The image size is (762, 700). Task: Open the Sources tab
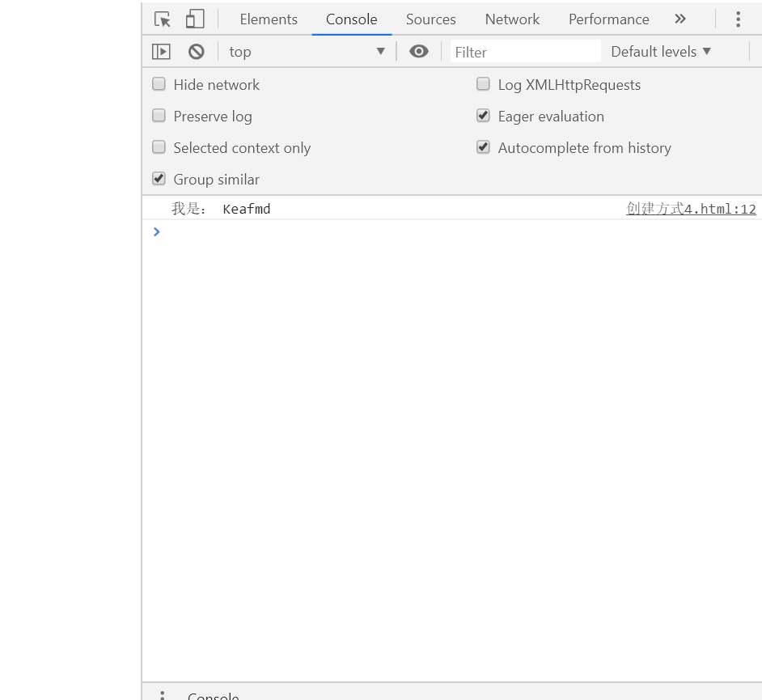(x=430, y=19)
